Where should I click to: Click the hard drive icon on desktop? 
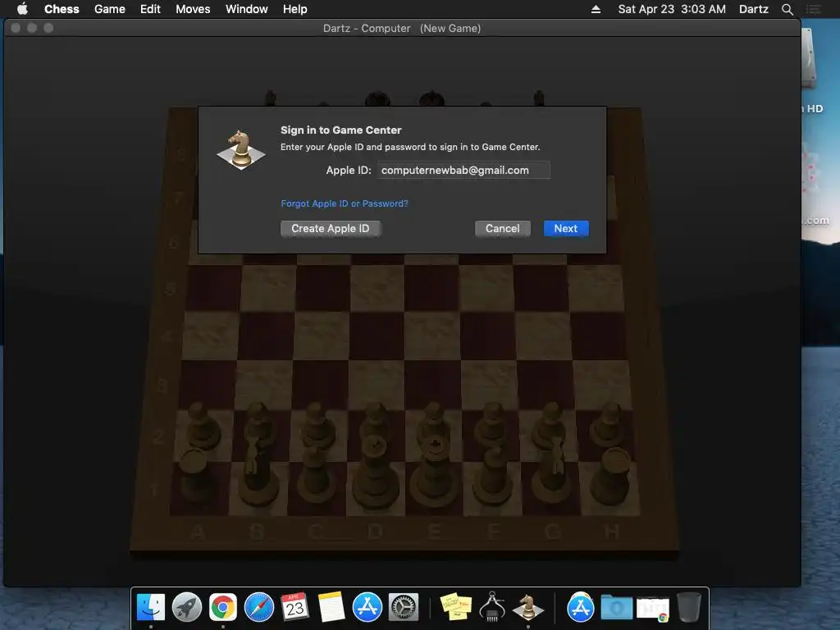809,59
